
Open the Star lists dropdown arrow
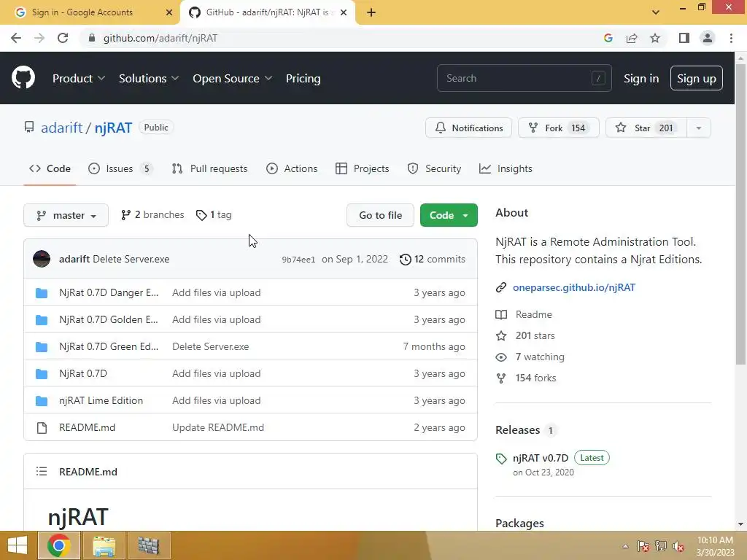pyautogui.click(x=699, y=128)
